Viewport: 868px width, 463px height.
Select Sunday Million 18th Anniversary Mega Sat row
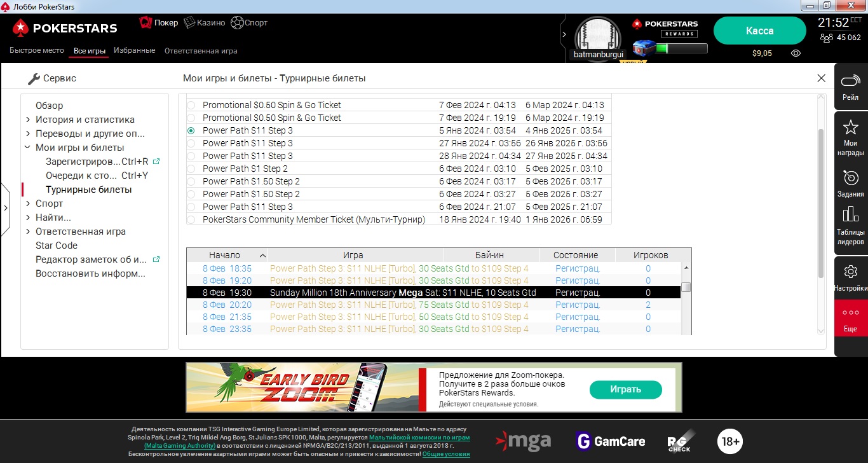(433, 293)
